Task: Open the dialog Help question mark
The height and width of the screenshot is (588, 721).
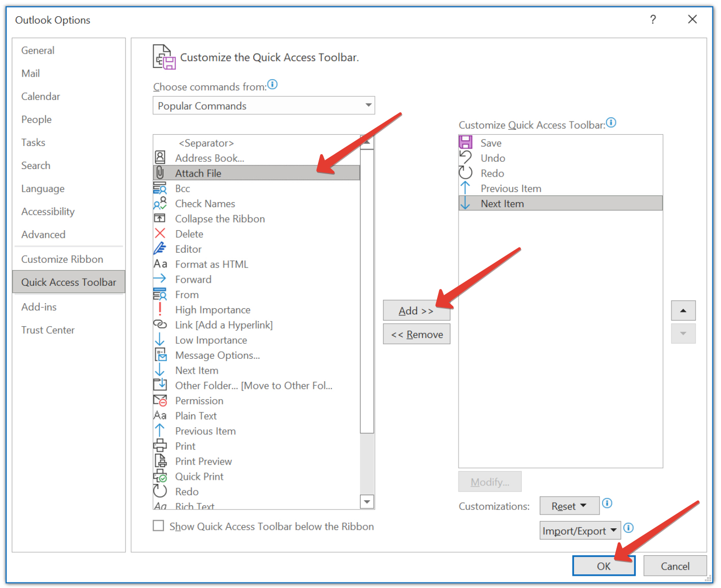Action: (653, 19)
